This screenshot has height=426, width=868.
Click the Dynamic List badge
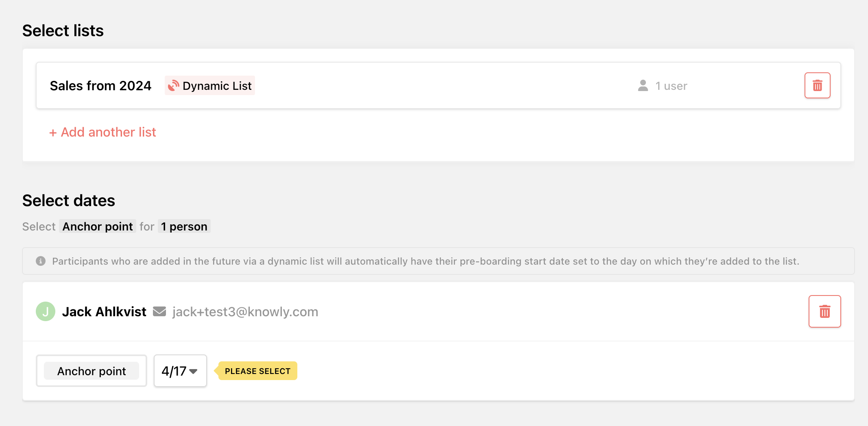[210, 86]
